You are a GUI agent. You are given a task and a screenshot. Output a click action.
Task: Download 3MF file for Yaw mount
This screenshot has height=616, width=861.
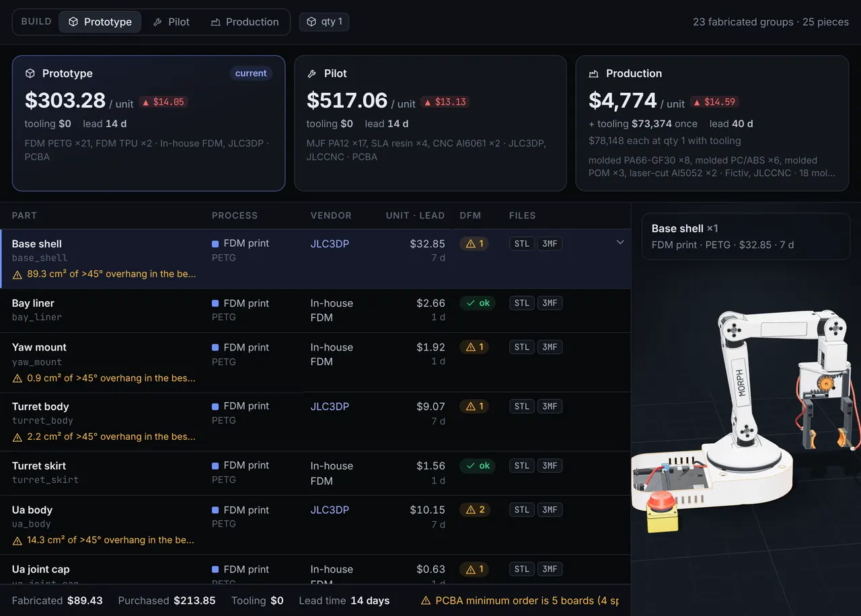550,347
